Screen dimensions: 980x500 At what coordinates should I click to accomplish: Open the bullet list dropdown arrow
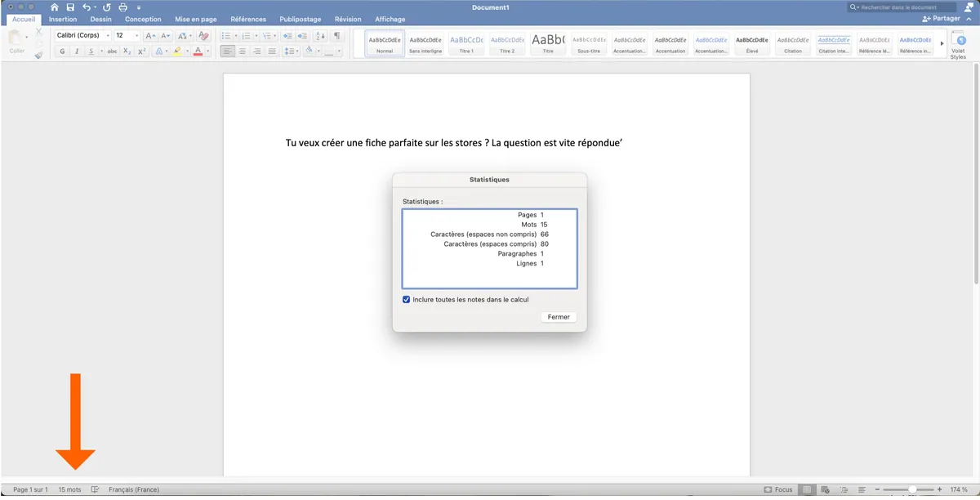click(237, 36)
